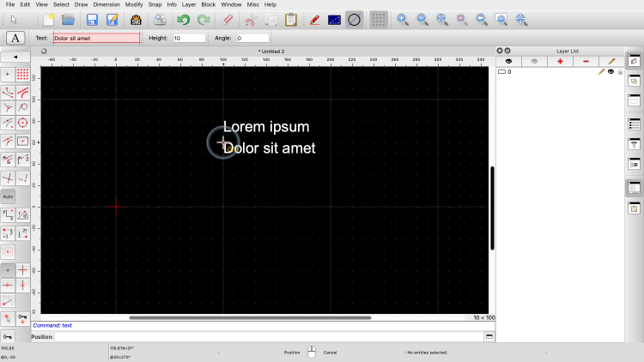This screenshot has width=644, height=362.
Task: Click the Copy icon in toolbar
Action: pyautogui.click(x=271, y=20)
